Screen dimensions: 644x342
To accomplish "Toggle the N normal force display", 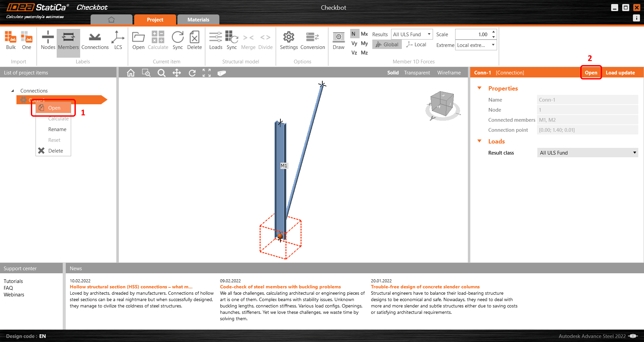I will pyautogui.click(x=354, y=34).
